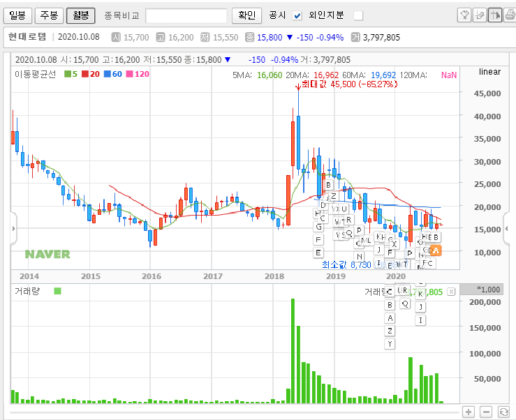Screen dimensions: 516x420
Task: Click the 2017 year axis label
Action: click(213, 276)
